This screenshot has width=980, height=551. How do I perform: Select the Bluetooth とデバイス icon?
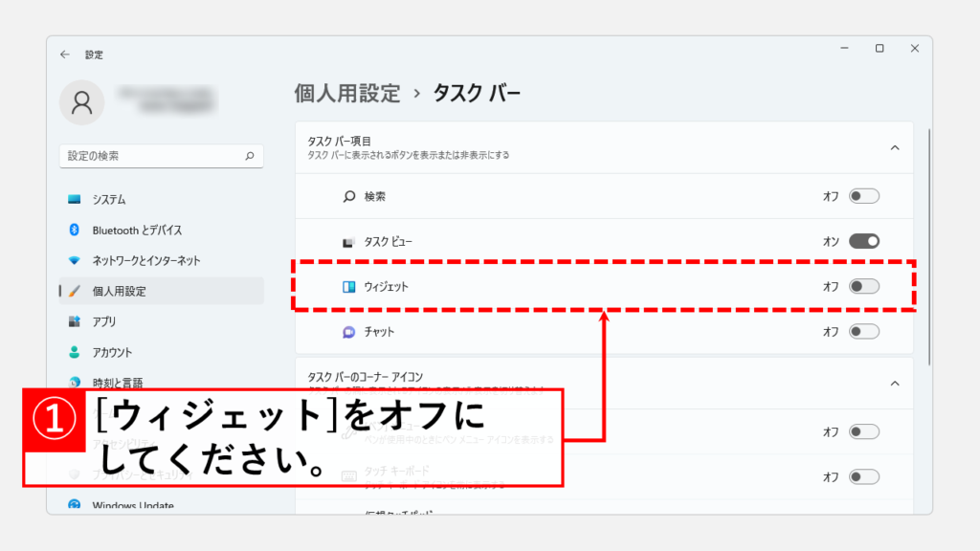coord(75,231)
